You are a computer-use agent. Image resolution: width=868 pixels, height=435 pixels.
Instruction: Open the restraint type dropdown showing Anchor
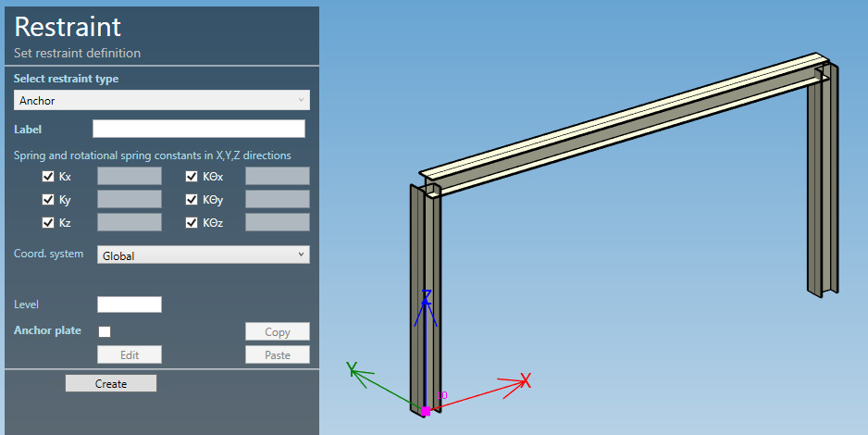click(x=162, y=100)
